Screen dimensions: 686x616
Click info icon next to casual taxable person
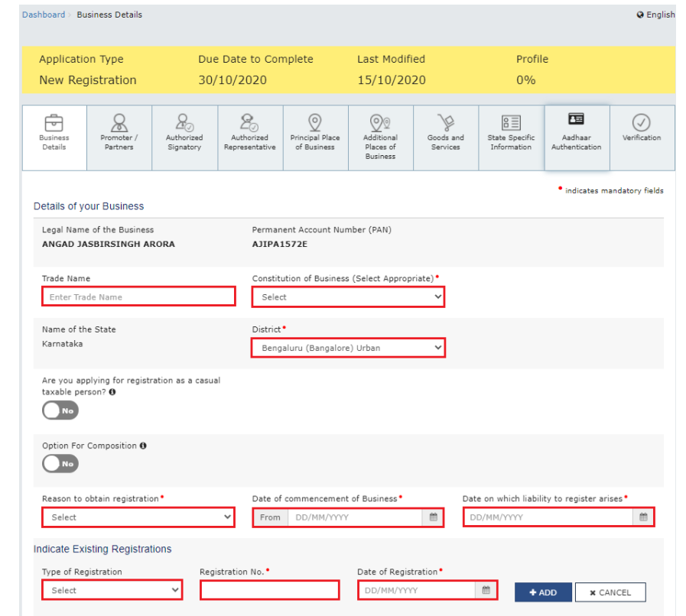coord(112,392)
